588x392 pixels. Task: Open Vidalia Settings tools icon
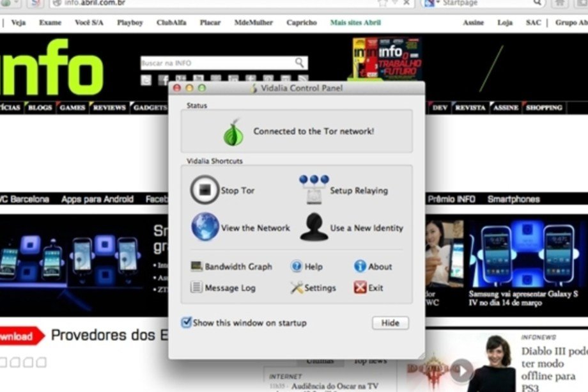pyautogui.click(x=297, y=288)
